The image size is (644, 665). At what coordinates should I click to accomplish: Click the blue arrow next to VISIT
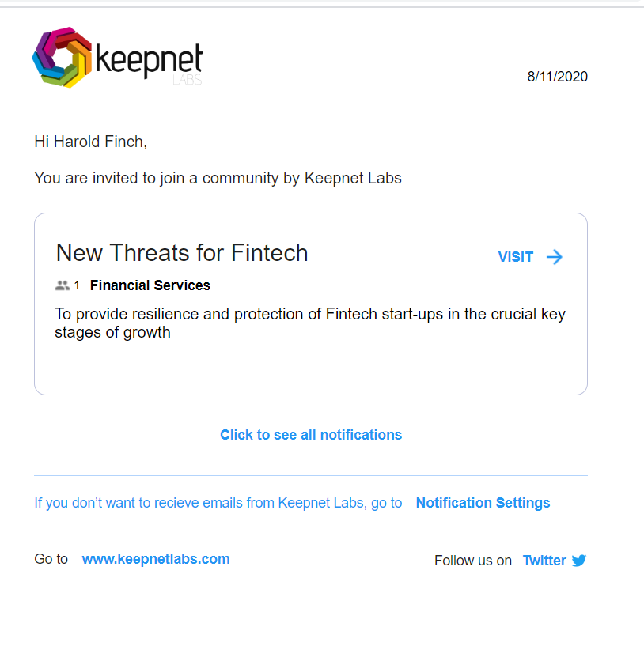554,257
